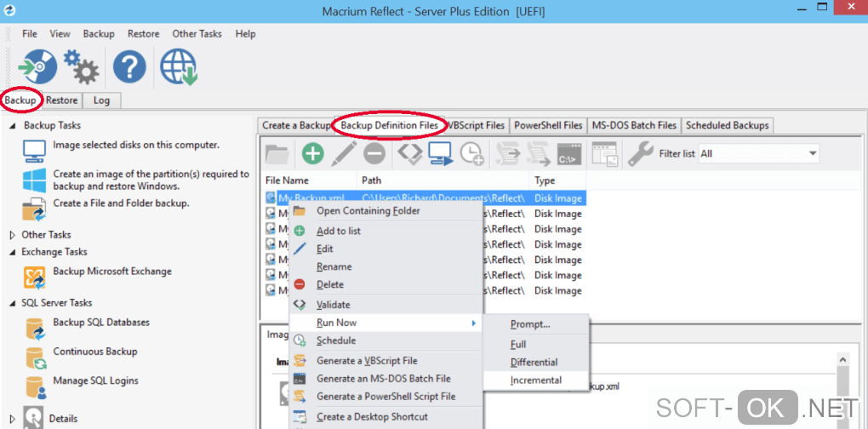Click the greyed folder icon in definition toolbar

[x=278, y=153]
